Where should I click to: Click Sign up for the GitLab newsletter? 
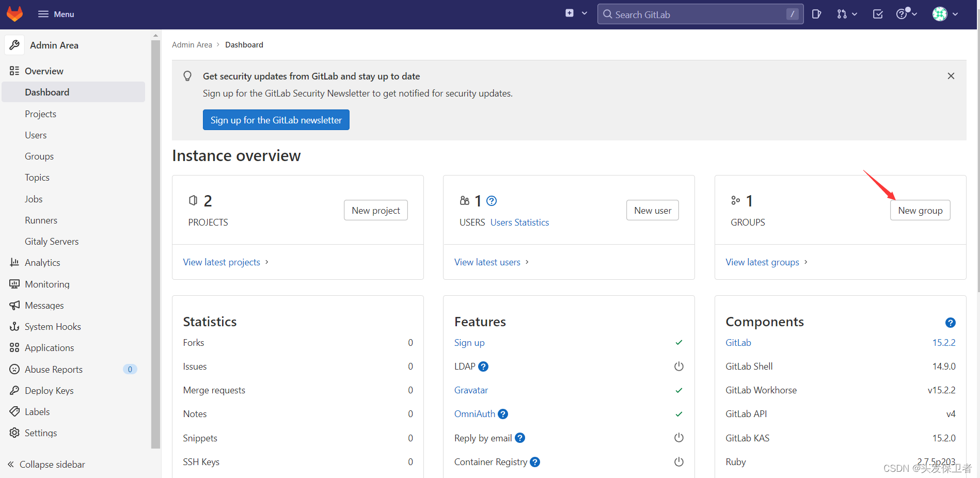point(276,120)
